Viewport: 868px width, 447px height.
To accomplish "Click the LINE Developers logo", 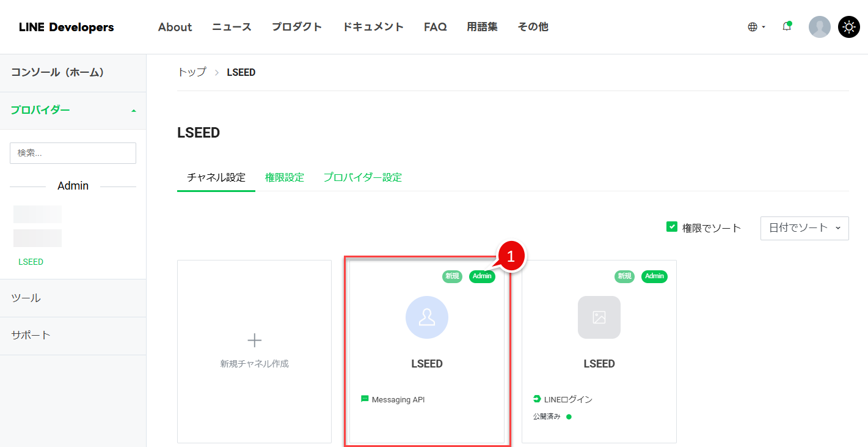I will click(x=66, y=27).
